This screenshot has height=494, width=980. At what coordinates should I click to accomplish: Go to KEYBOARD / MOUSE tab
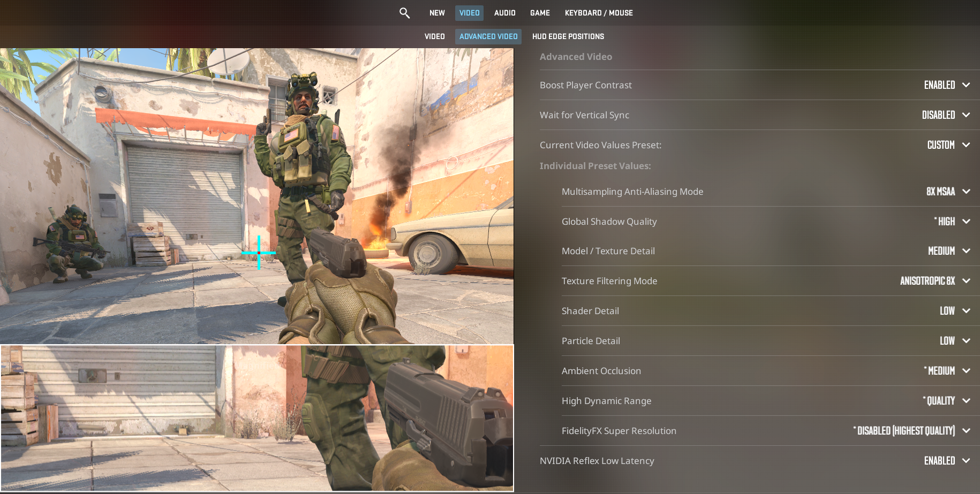(599, 13)
